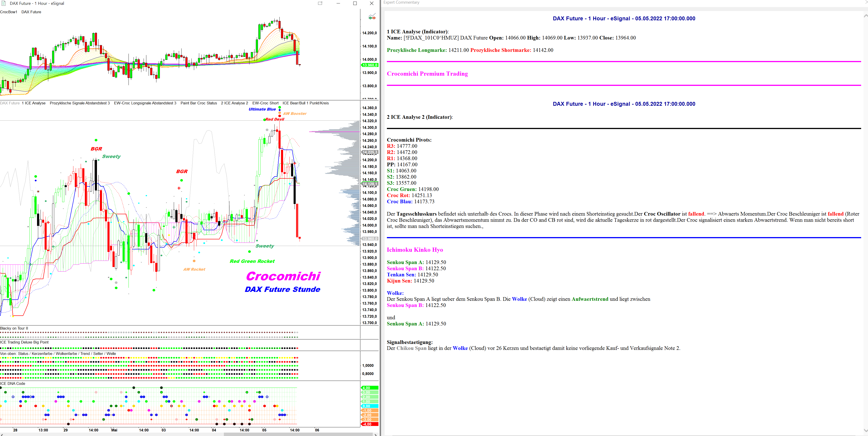The height and width of the screenshot is (436, 868).
Task: Select 'Paint Bar Croc Status' study label
Action: coord(198,103)
